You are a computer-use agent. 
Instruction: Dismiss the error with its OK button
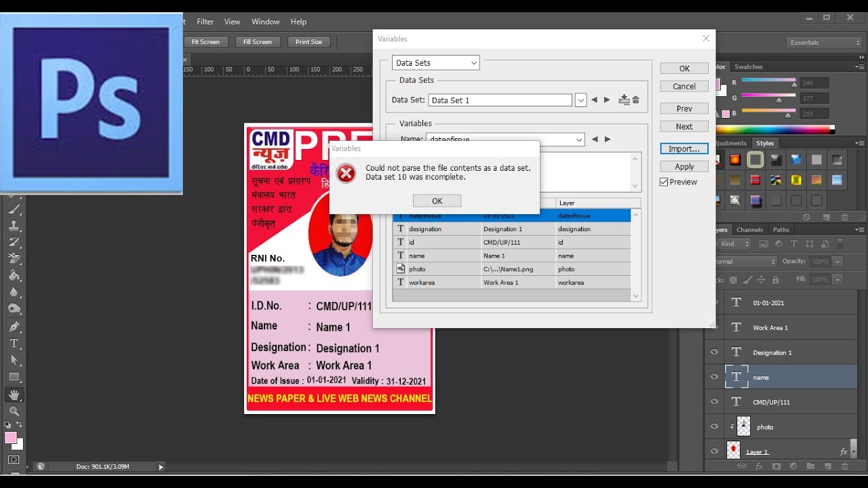(437, 201)
